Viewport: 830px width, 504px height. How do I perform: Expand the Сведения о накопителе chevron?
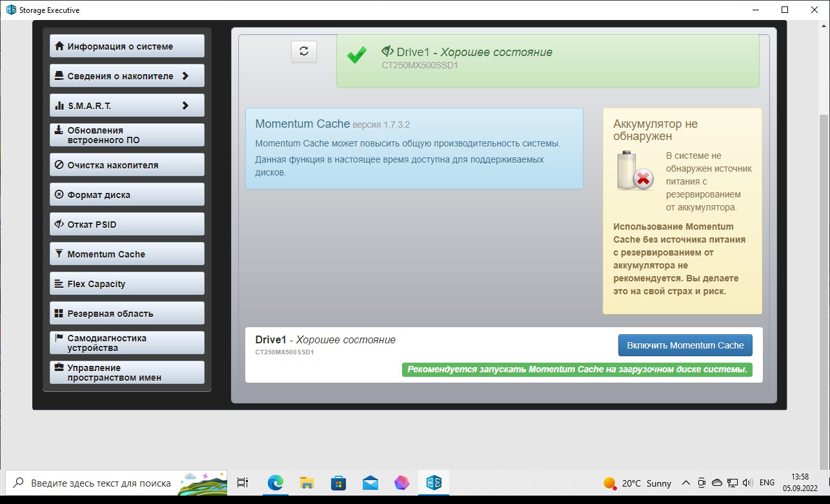[x=185, y=76]
